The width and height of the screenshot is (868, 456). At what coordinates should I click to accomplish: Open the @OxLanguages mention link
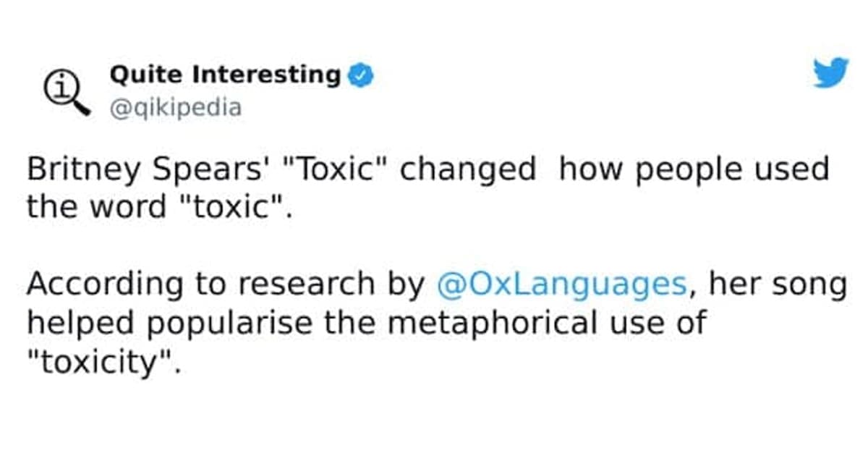pyautogui.click(x=562, y=284)
